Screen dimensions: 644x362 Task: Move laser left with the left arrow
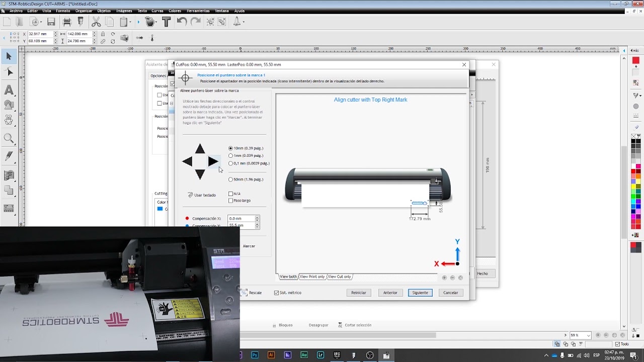(187, 161)
